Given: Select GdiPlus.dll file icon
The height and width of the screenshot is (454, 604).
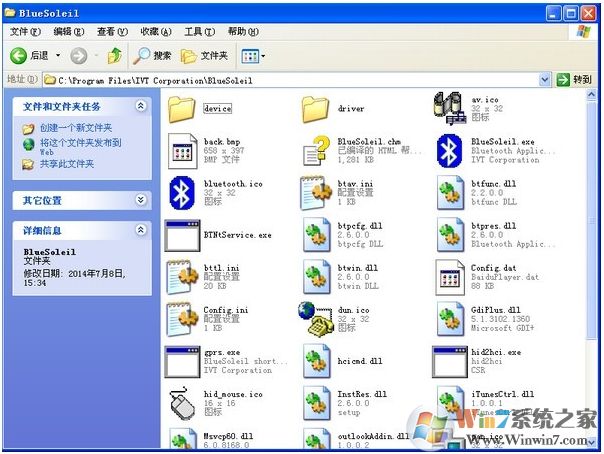Looking at the screenshot, I should tap(450, 319).
